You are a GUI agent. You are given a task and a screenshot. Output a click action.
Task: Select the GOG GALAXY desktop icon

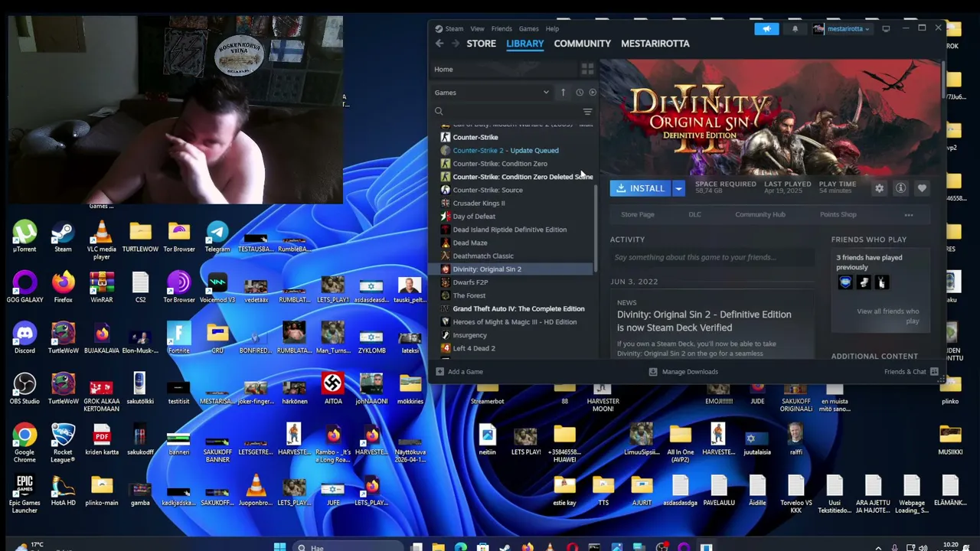tap(24, 287)
